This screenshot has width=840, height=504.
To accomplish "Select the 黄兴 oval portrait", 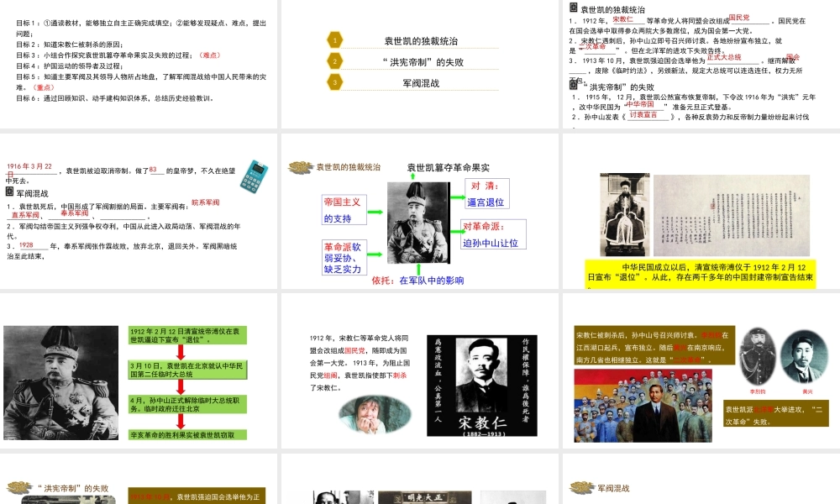I will (x=804, y=358).
